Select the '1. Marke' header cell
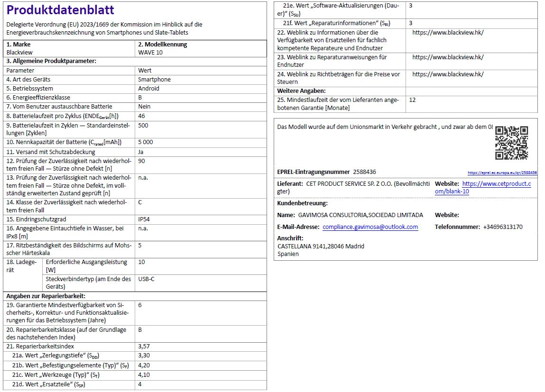Screen dimensions: 545x392 (18, 45)
